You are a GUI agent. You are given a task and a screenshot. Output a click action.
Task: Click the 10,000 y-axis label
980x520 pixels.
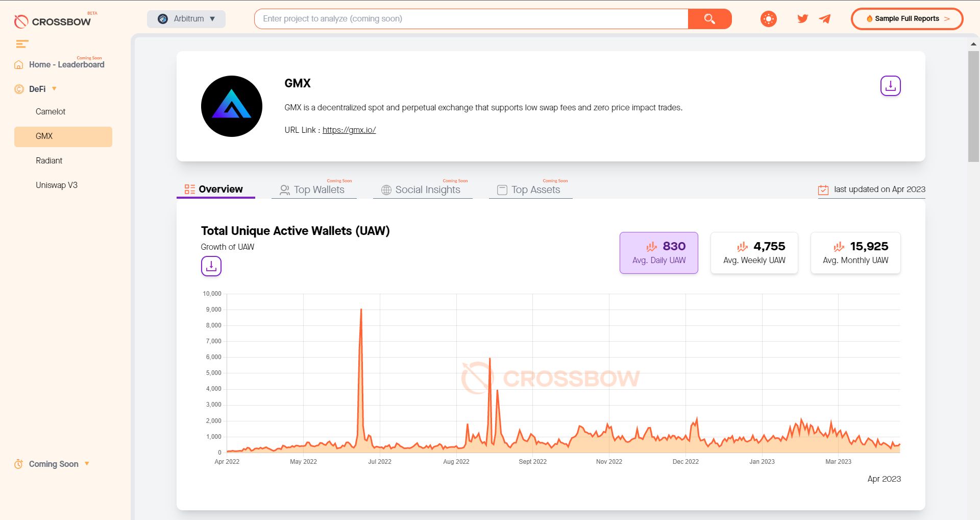(212, 294)
